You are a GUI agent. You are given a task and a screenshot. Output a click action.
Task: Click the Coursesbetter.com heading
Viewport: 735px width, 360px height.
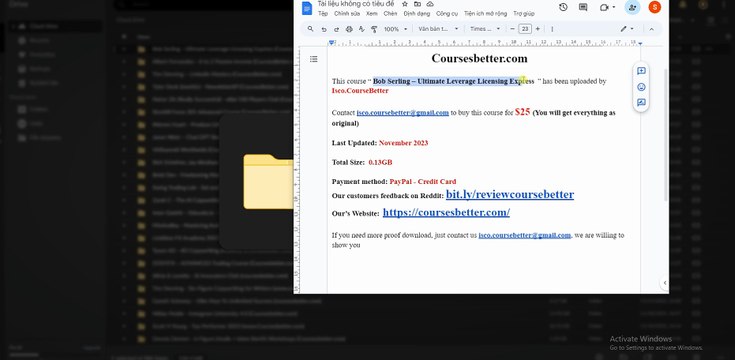coord(479,59)
